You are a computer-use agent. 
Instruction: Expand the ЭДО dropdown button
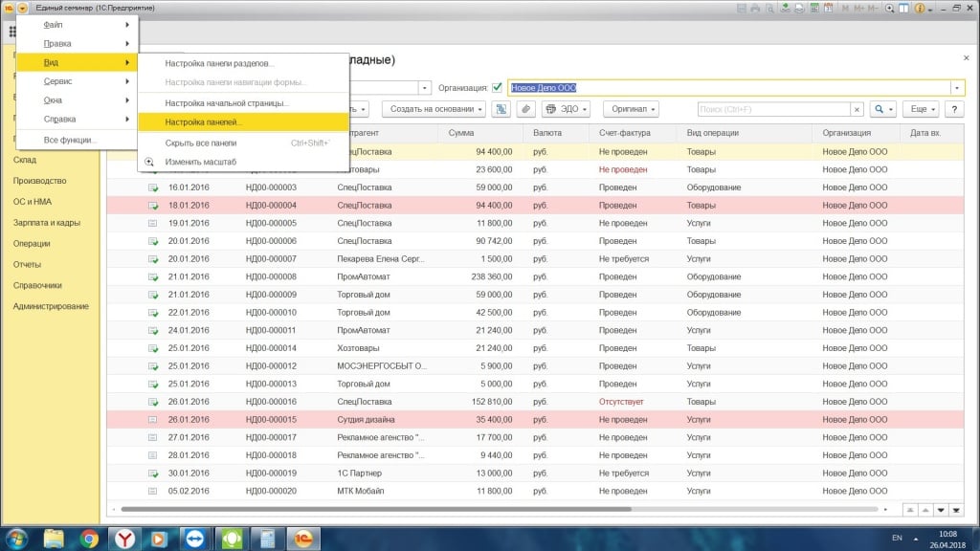click(568, 109)
